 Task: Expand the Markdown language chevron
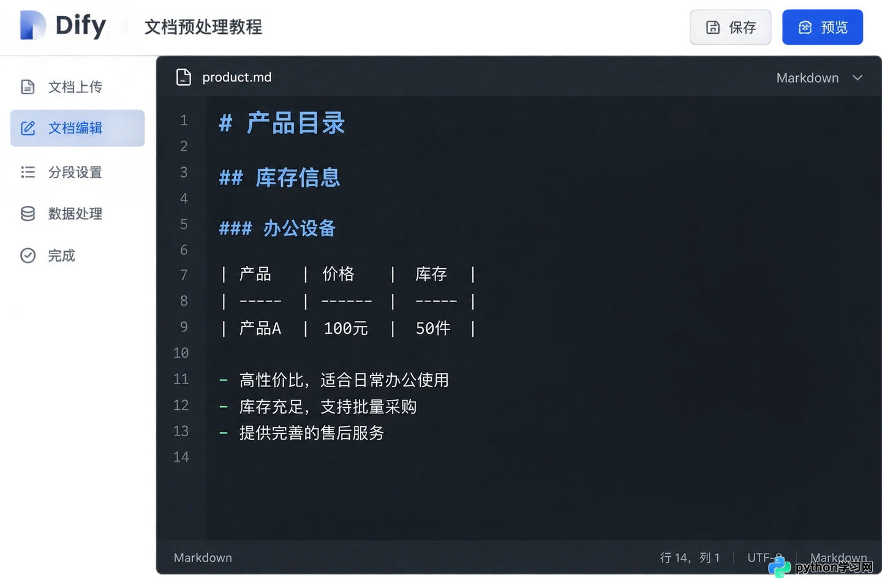858,78
